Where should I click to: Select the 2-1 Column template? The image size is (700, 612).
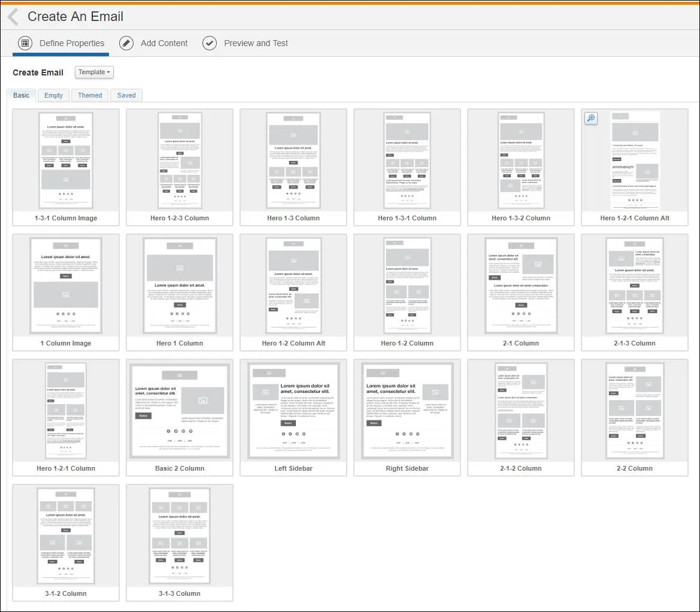[x=521, y=292]
